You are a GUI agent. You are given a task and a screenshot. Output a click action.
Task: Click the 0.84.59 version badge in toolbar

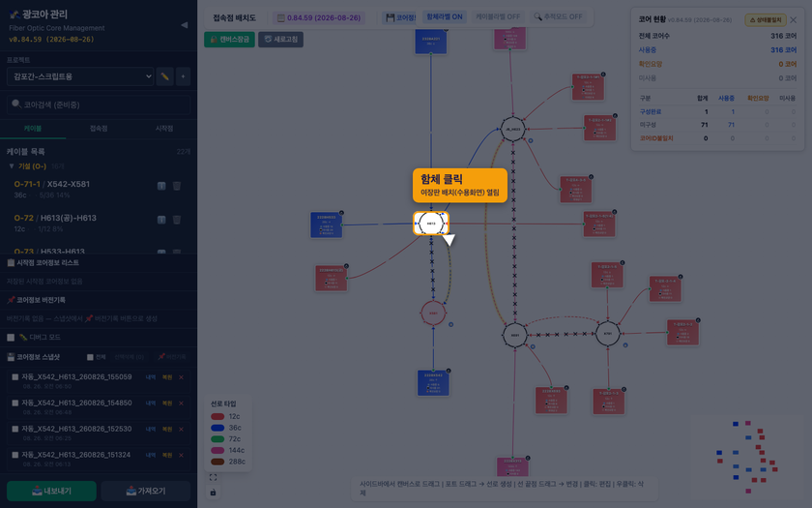[x=319, y=17]
